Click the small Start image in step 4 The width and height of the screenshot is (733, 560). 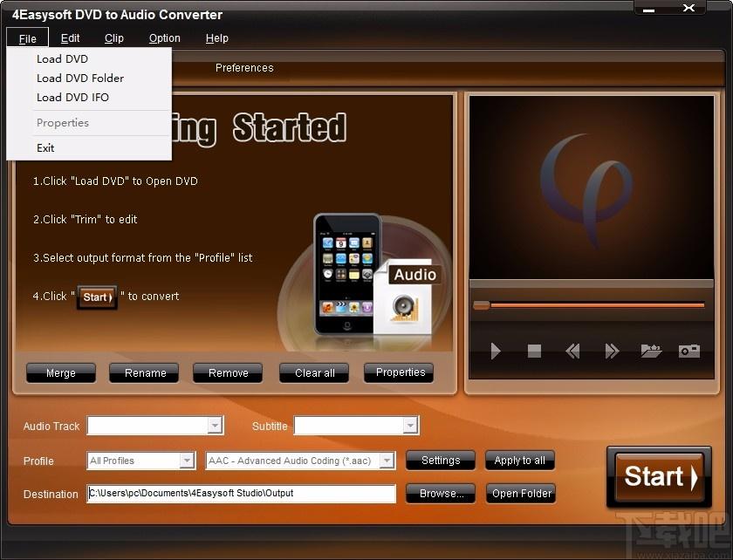tap(97, 297)
